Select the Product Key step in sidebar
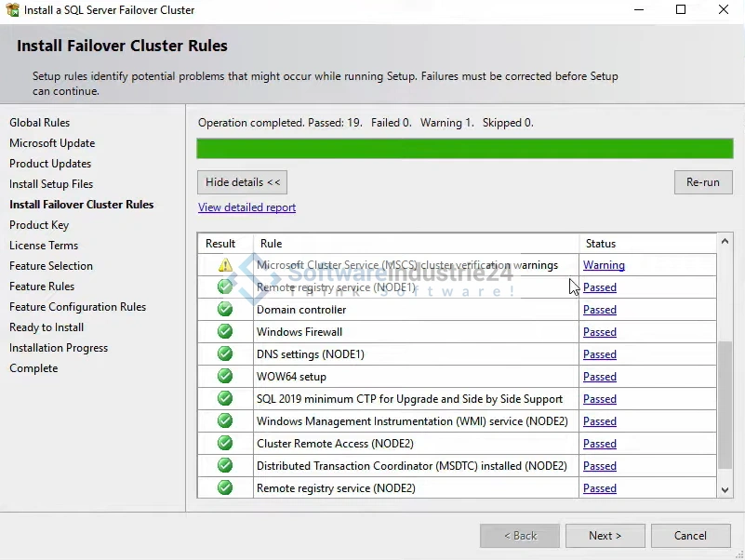The image size is (745, 560). coord(39,225)
